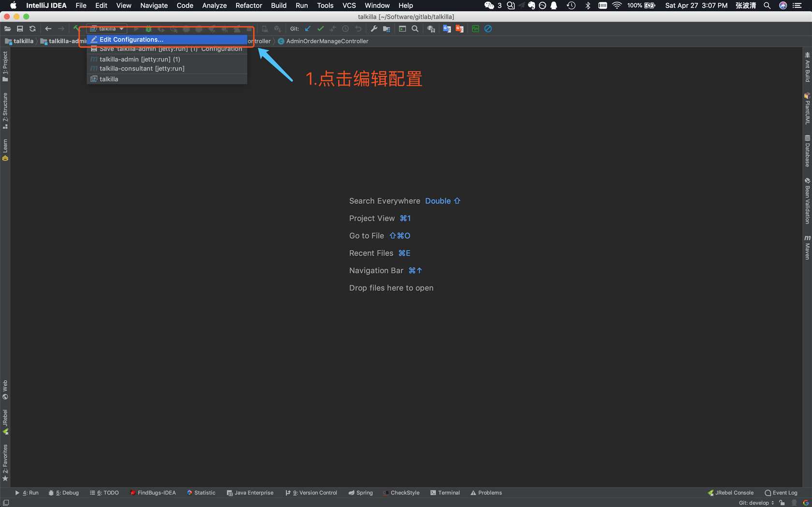Select talkilla-admin [jetty:run] (1) configuration

coord(167,59)
